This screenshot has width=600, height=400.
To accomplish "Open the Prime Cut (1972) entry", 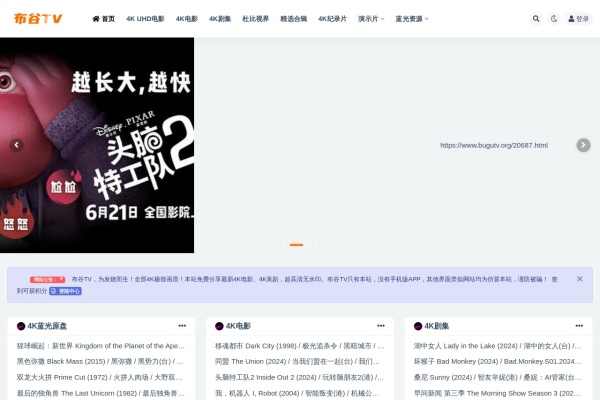I will coord(100,377).
